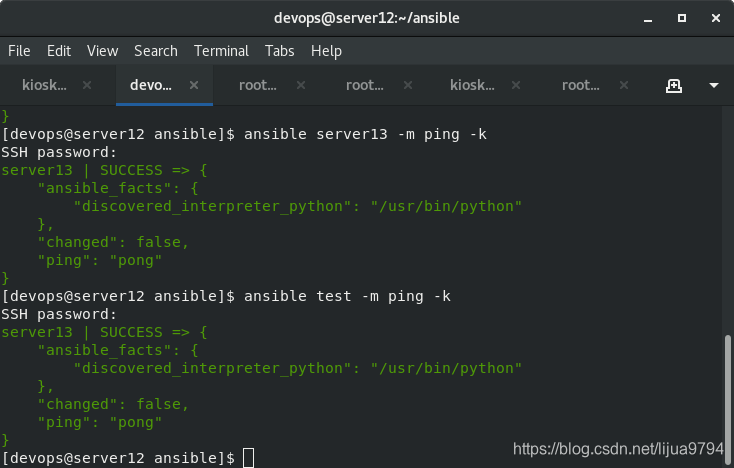
Task: Open the Help menu
Action: (326, 51)
